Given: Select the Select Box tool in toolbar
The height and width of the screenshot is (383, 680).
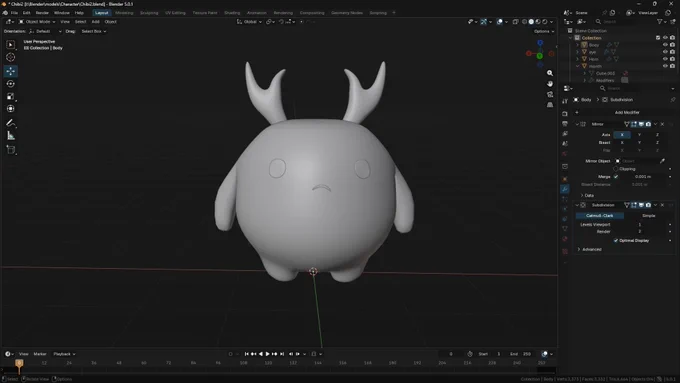Looking at the screenshot, I should point(10,45).
